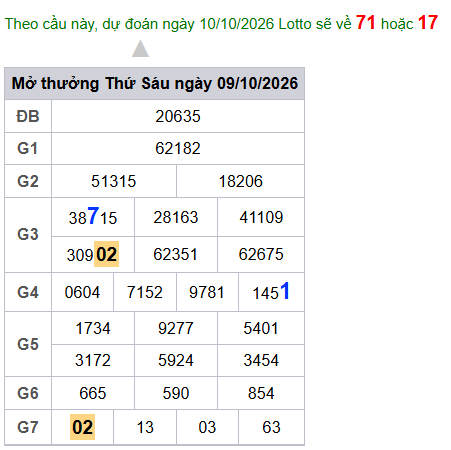451x450 pixels.
Task: Click the header 'Mở thưởng Thứ Sáu ngày 09/10/2026'
Action: [x=155, y=83]
